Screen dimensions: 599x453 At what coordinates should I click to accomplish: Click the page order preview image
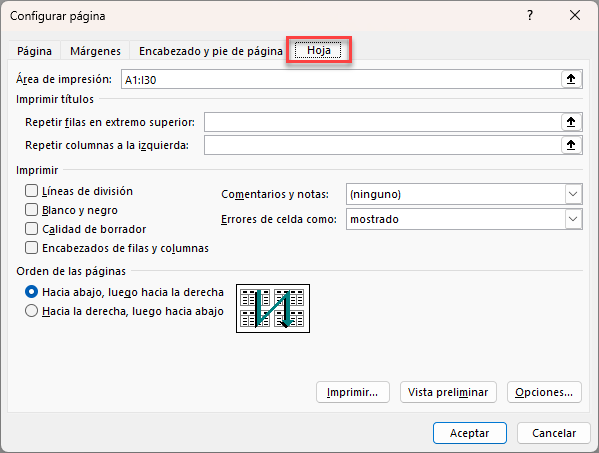pos(273,308)
